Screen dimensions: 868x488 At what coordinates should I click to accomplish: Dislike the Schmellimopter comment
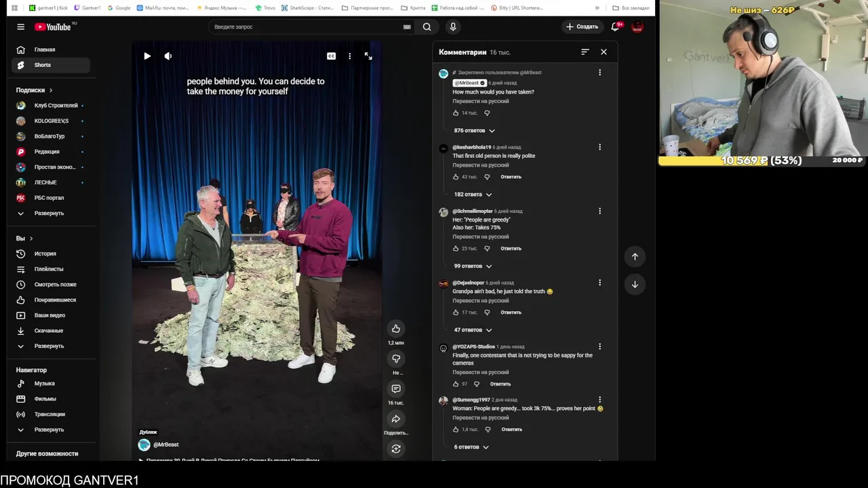click(487, 249)
